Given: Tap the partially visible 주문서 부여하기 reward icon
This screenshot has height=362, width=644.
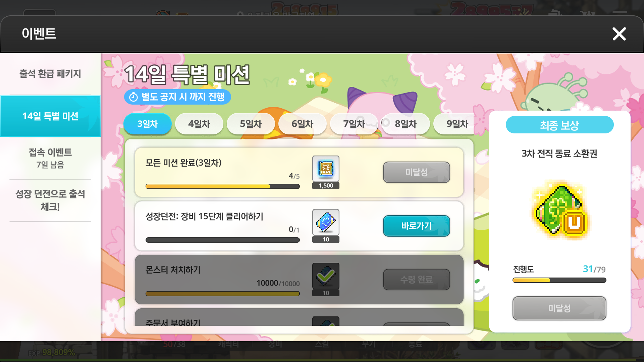Looking at the screenshot, I should 326,321.
